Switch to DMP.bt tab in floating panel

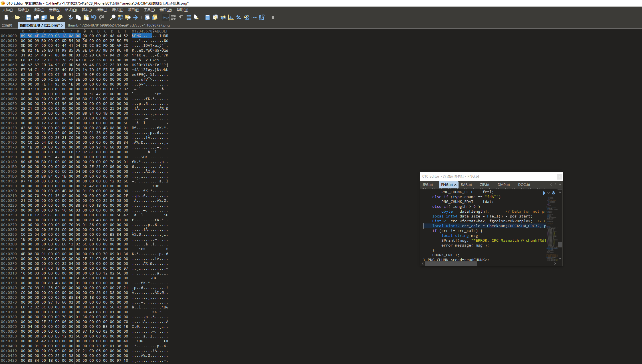[504, 185]
